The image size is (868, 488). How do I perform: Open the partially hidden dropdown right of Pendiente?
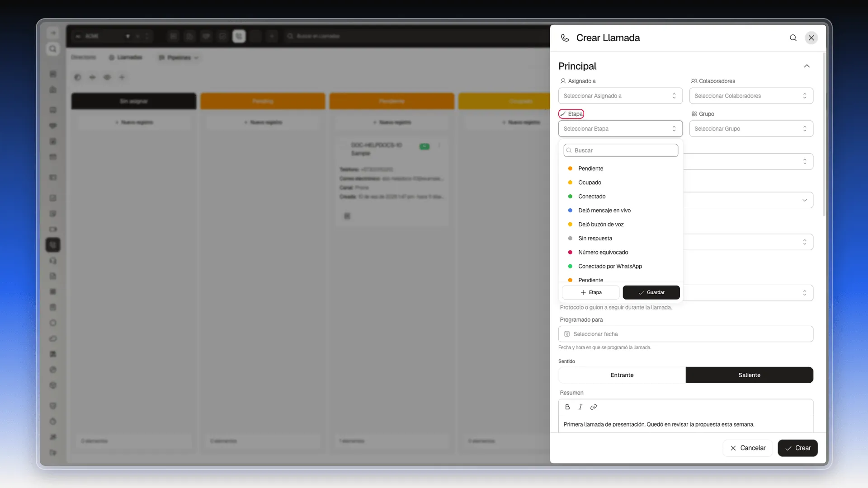tap(748, 162)
